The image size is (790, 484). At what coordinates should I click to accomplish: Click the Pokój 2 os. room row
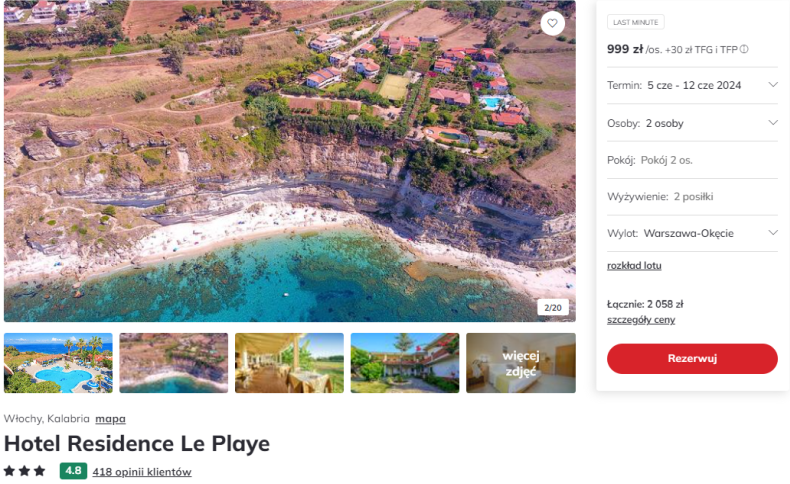pos(692,160)
